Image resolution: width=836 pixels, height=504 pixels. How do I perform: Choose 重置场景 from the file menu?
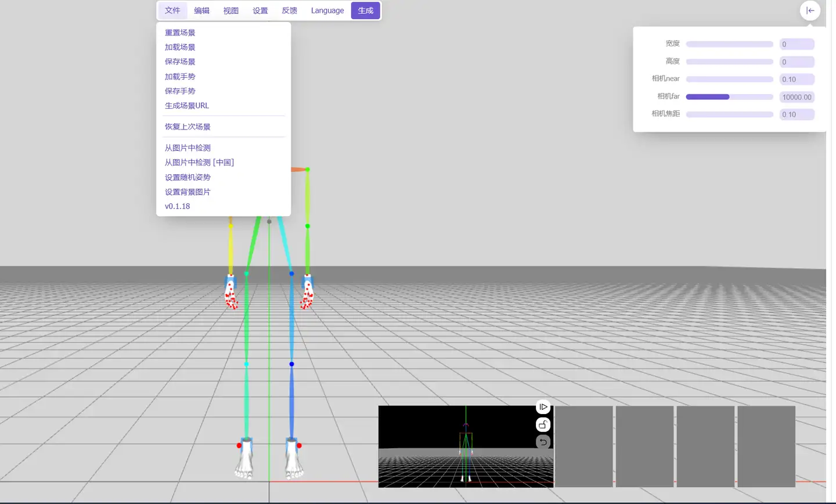(180, 33)
